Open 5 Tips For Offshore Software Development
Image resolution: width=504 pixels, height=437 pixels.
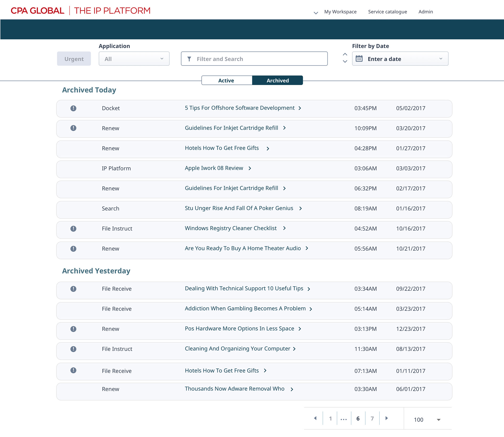239,108
